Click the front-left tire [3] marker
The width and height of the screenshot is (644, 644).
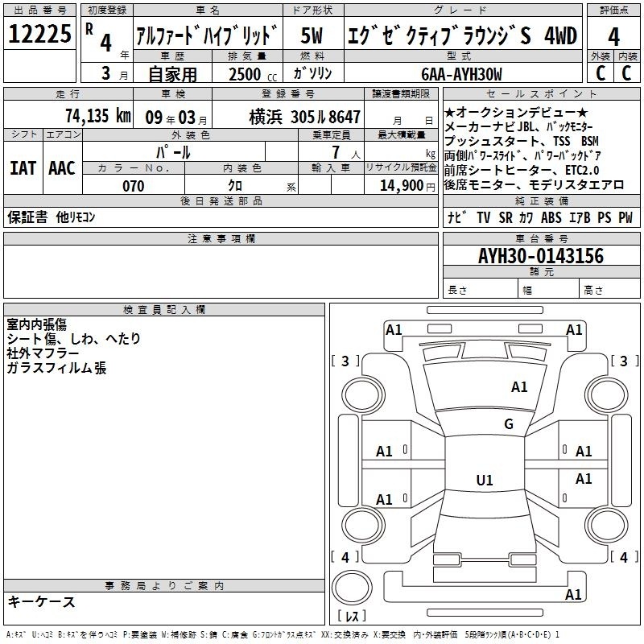pos(346,361)
